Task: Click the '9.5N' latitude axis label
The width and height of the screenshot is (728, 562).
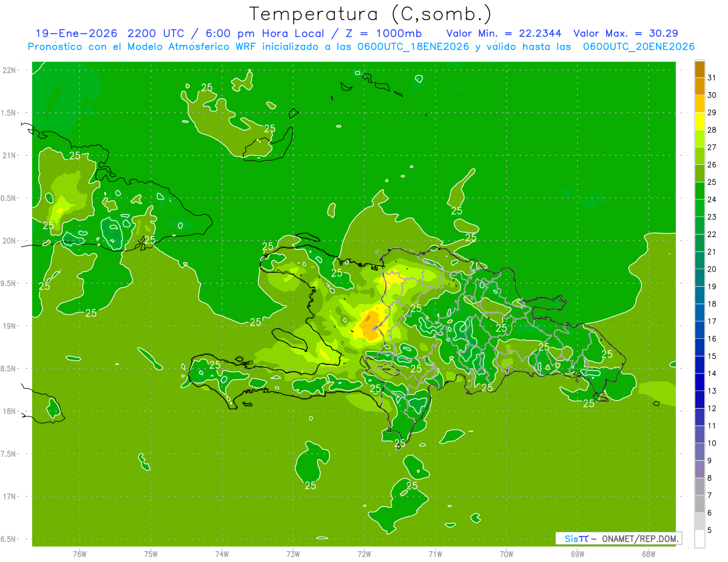Action: (9, 284)
